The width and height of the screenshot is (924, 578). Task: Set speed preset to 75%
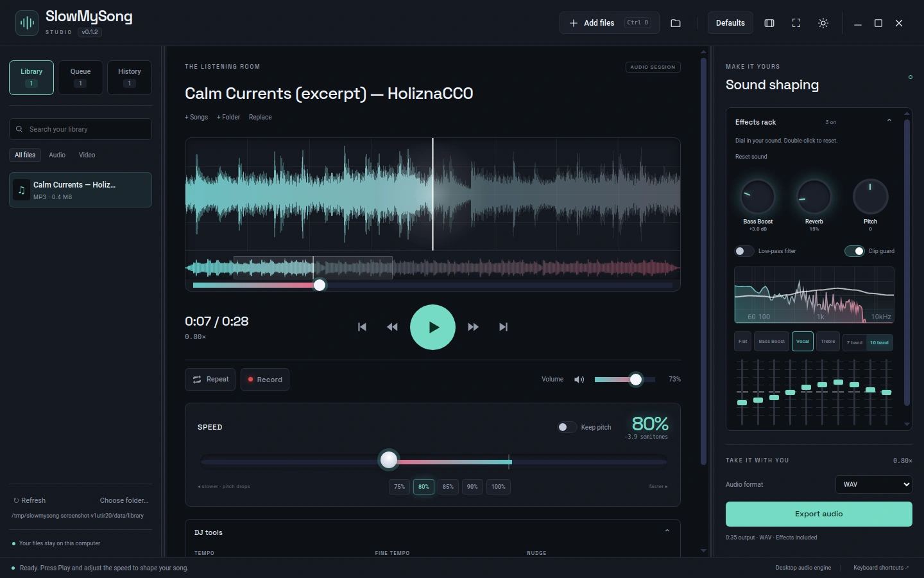[399, 487]
